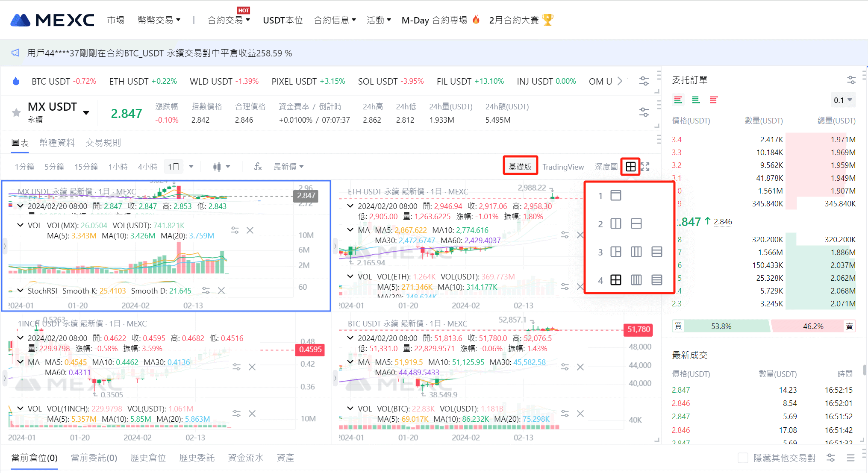Switch to the 歷史委託 tab

pos(197,458)
